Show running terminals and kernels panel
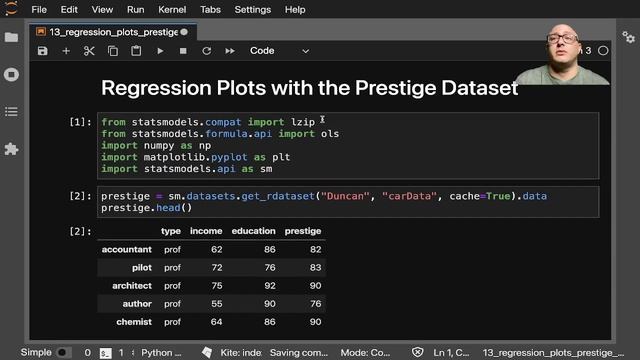This screenshot has width=640, height=360. [11, 75]
